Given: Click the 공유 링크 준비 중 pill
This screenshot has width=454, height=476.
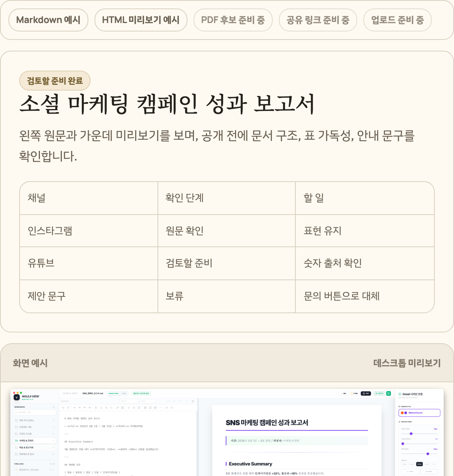Looking at the screenshot, I should (318, 20).
